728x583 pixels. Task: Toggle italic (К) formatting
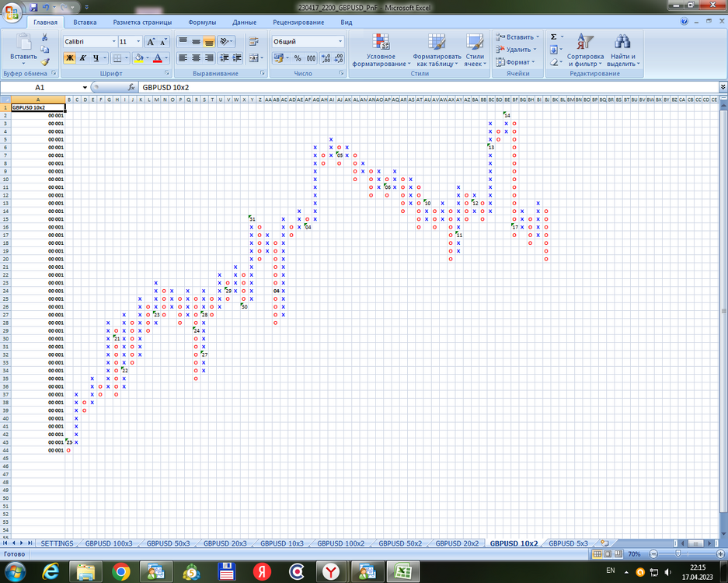click(x=82, y=58)
